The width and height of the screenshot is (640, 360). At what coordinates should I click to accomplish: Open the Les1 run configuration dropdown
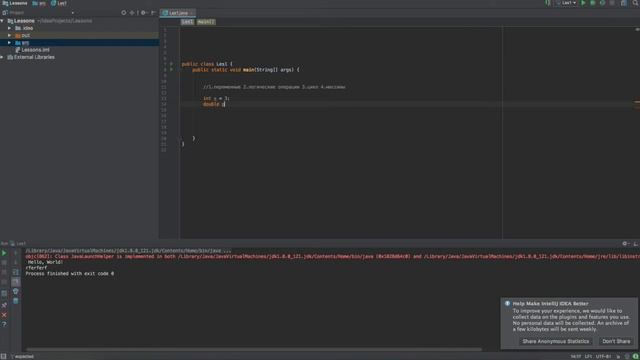tap(566, 3)
